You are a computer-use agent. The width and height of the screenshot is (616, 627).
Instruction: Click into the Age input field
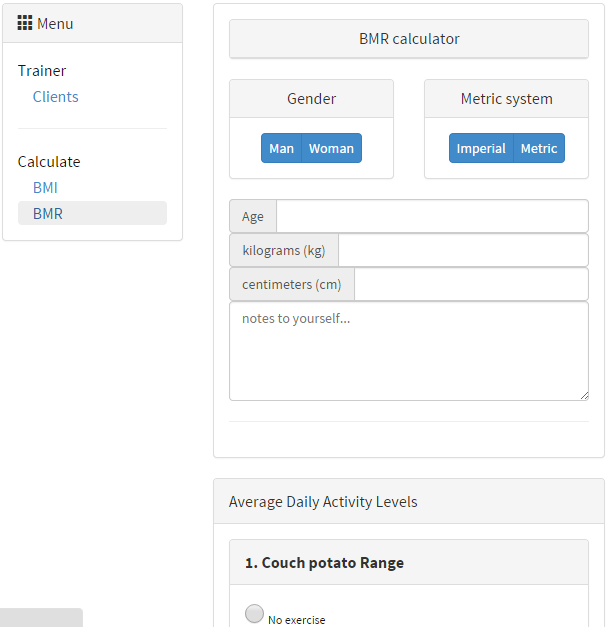[x=432, y=216]
